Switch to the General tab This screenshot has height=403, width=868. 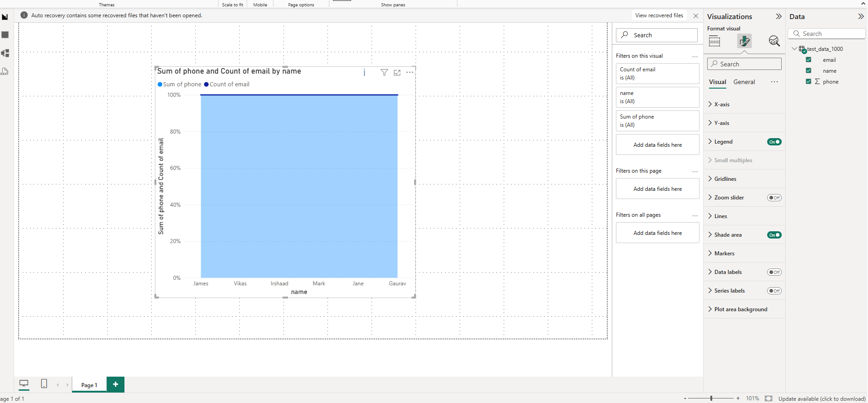pos(744,82)
